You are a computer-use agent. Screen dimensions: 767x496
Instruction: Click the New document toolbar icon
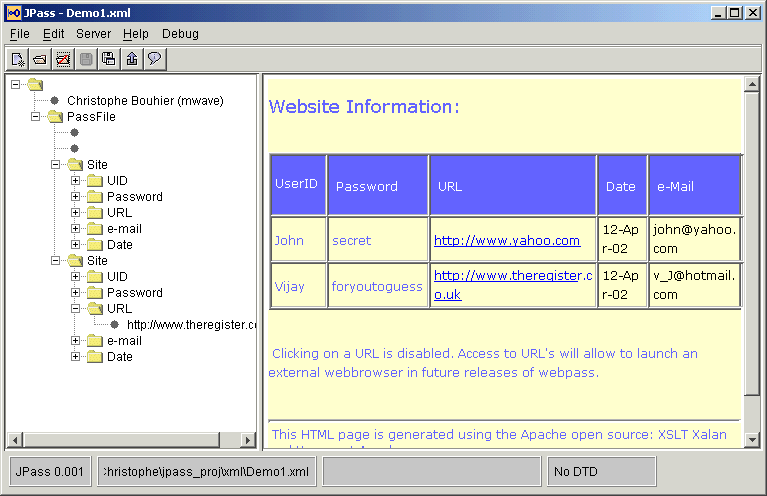18,59
